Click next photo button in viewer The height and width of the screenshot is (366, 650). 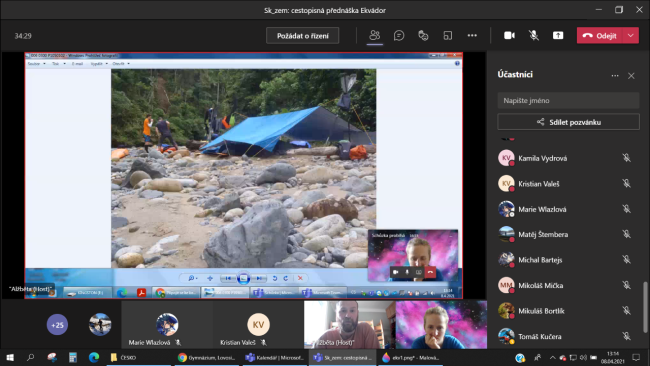[259, 278]
